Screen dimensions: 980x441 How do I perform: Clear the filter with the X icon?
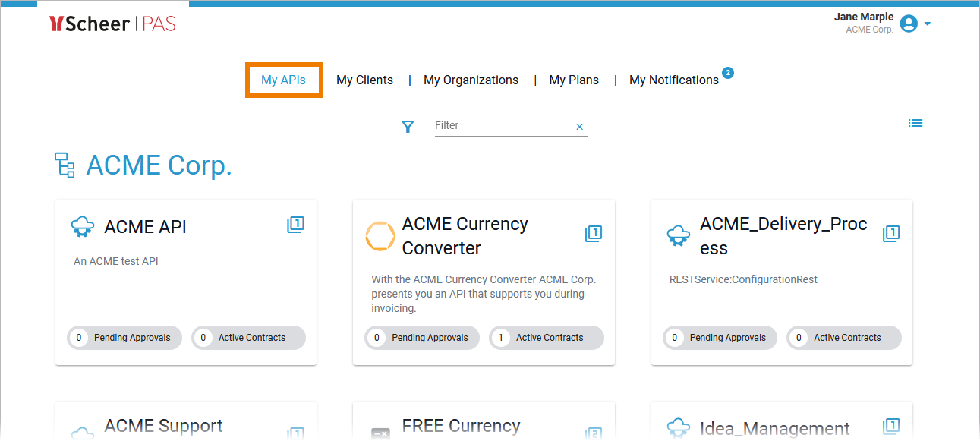click(580, 127)
